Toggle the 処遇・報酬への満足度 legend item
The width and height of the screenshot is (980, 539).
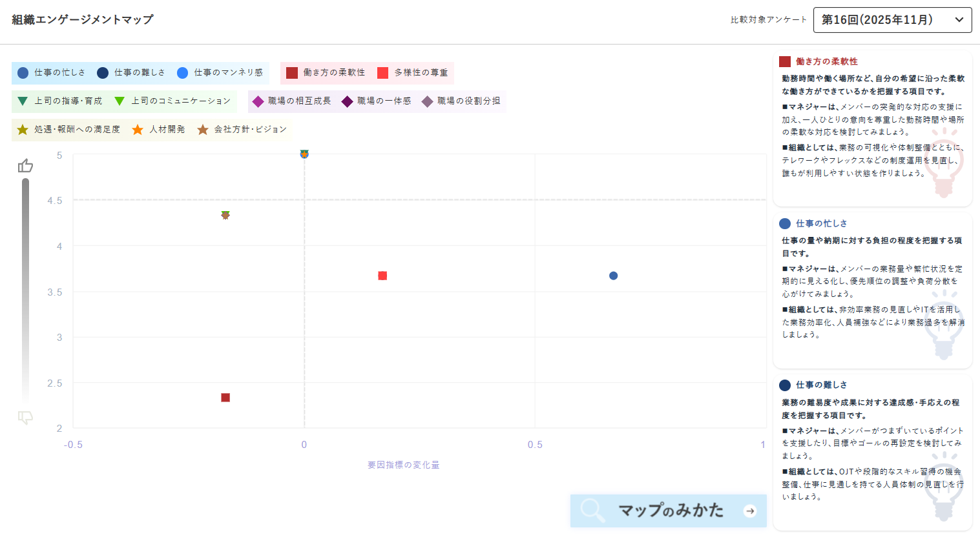[x=68, y=130]
